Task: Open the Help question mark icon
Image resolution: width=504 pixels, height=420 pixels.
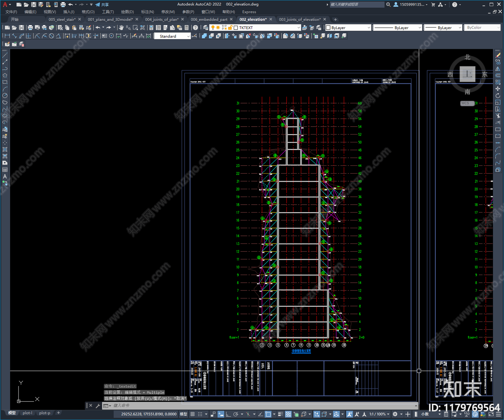Action: click(x=195, y=28)
